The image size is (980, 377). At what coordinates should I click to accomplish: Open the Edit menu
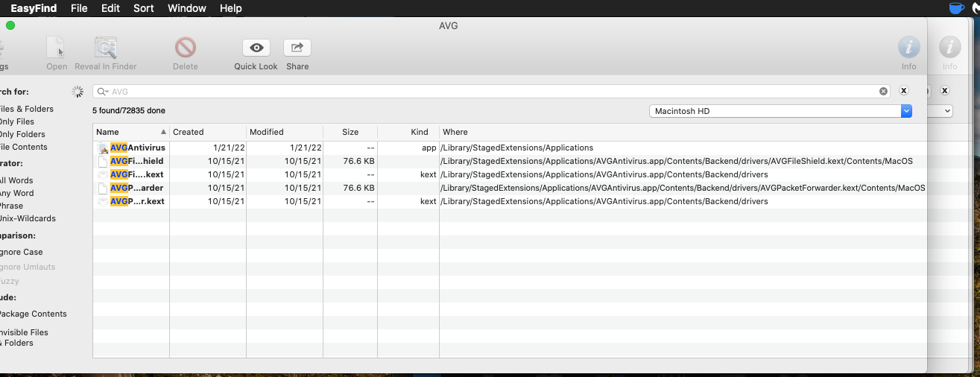click(x=110, y=8)
